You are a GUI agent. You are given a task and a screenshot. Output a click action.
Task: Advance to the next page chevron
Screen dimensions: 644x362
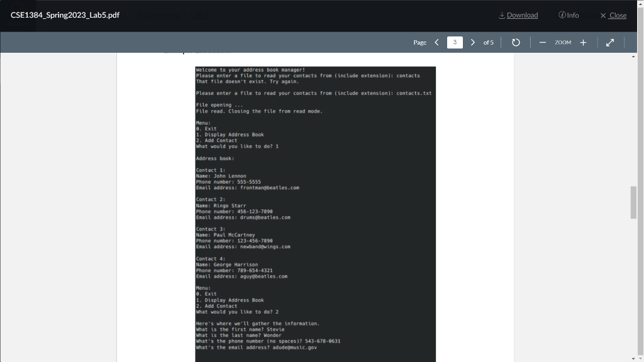pyautogui.click(x=472, y=42)
